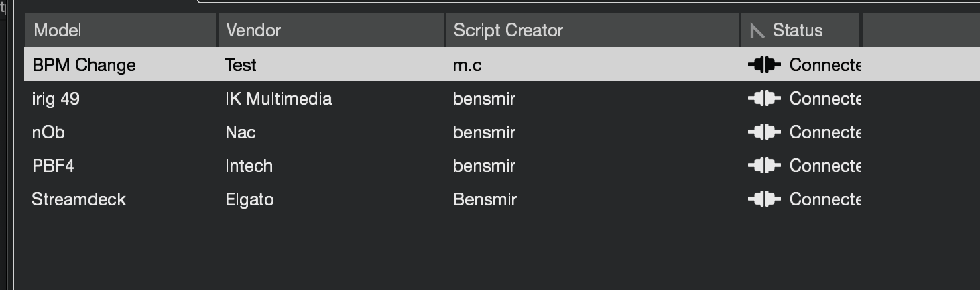Image resolution: width=980 pixels, height=290 pixels.
Task: Click the plug icon in irig 49 row
Action: 764,99
